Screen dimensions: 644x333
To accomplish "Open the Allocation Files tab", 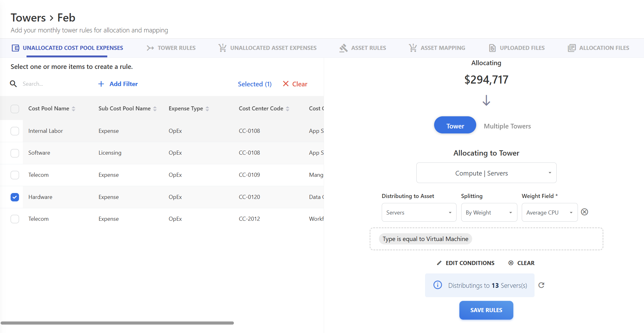I will (x=598, y=48).
